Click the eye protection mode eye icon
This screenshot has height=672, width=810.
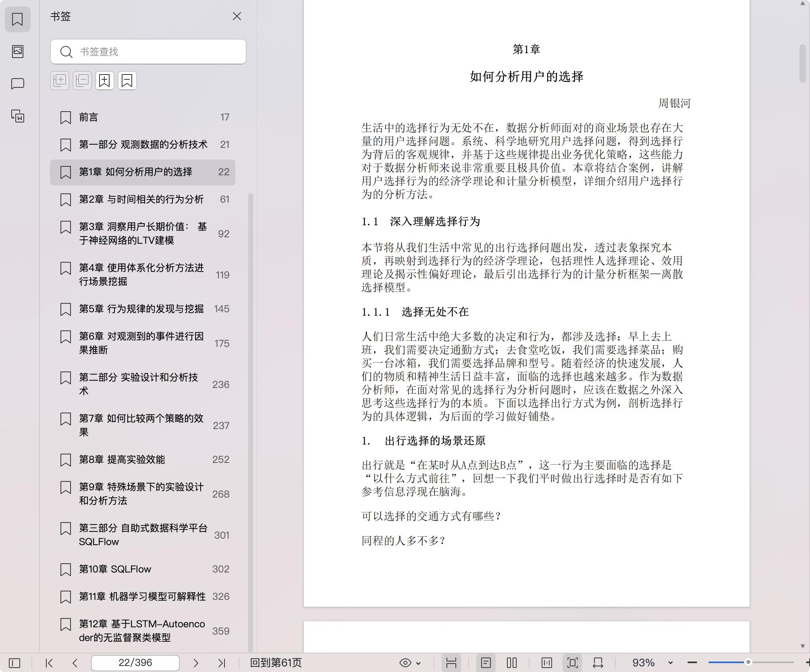(x=405, y=663)
